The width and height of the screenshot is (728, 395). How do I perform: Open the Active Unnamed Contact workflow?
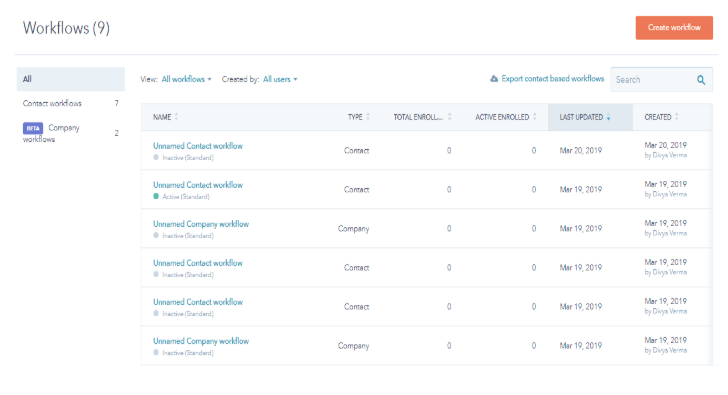[198, 185]
